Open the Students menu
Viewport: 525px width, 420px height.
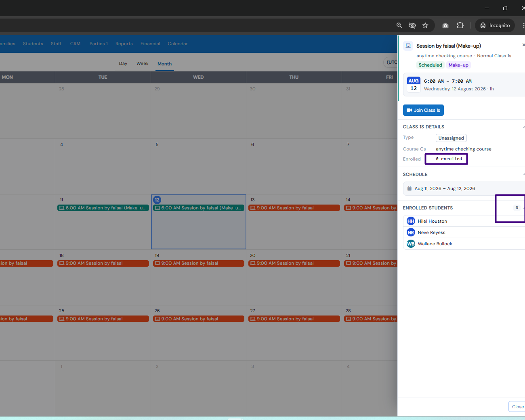point(33,44)
